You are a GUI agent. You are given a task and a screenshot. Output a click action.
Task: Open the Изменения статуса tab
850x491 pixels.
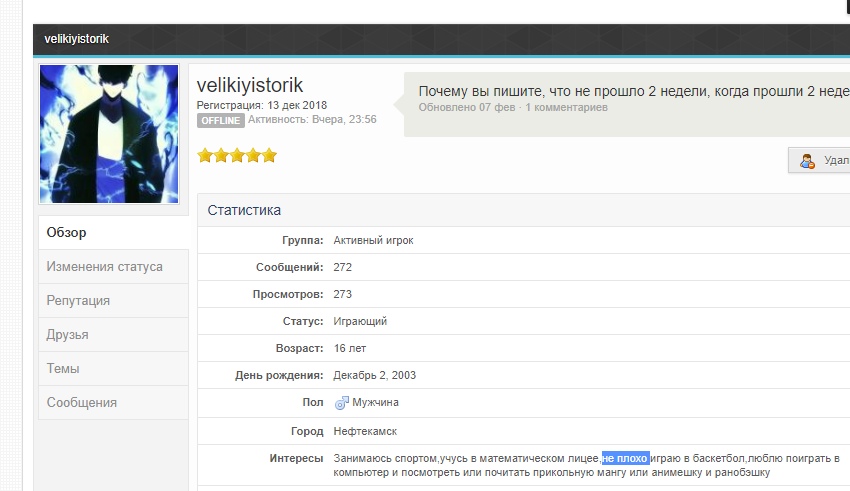coord(113,267)
